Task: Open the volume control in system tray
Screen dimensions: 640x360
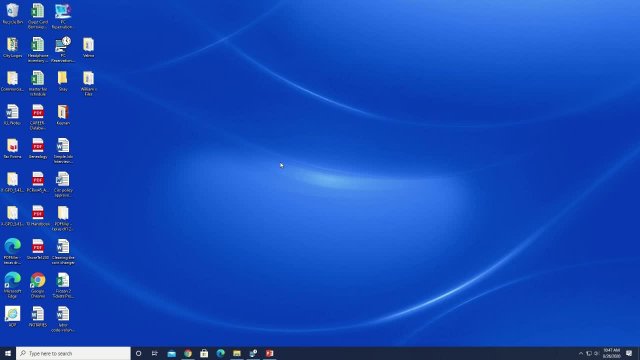Action: coord(596,353)
